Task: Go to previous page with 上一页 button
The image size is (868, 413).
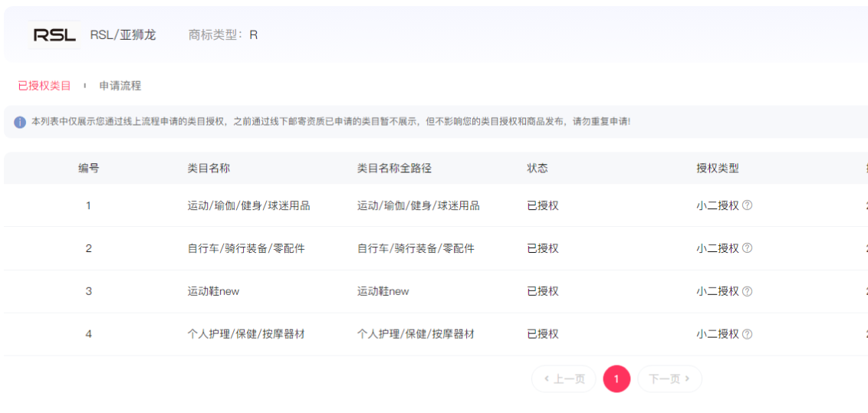Action: tap(564, 379)
